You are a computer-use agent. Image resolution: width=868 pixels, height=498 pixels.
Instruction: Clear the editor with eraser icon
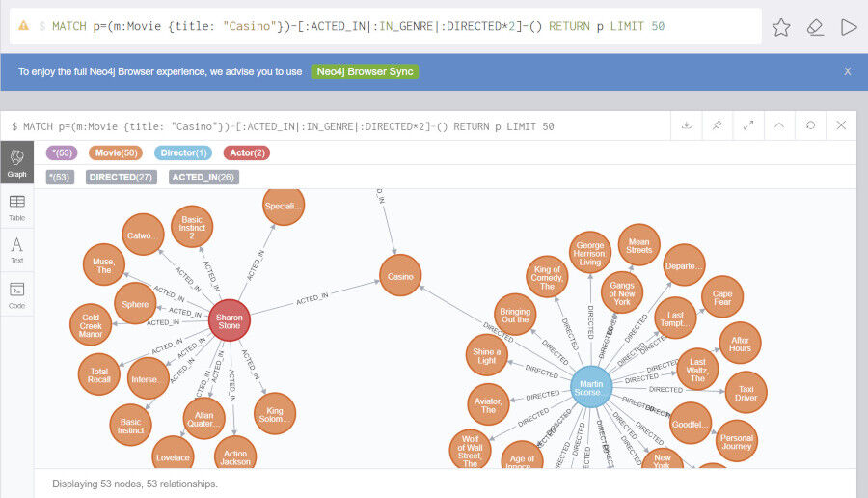click(x=815, y=27)
